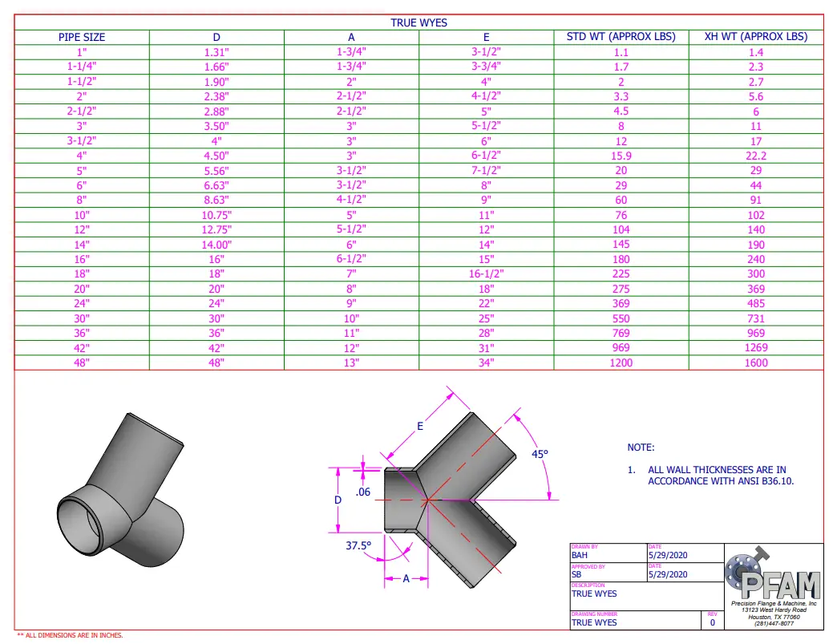Click dimension letter E on the wye diagram
The width and height of the screenshot is (837, 644).
tap(419, 427)
